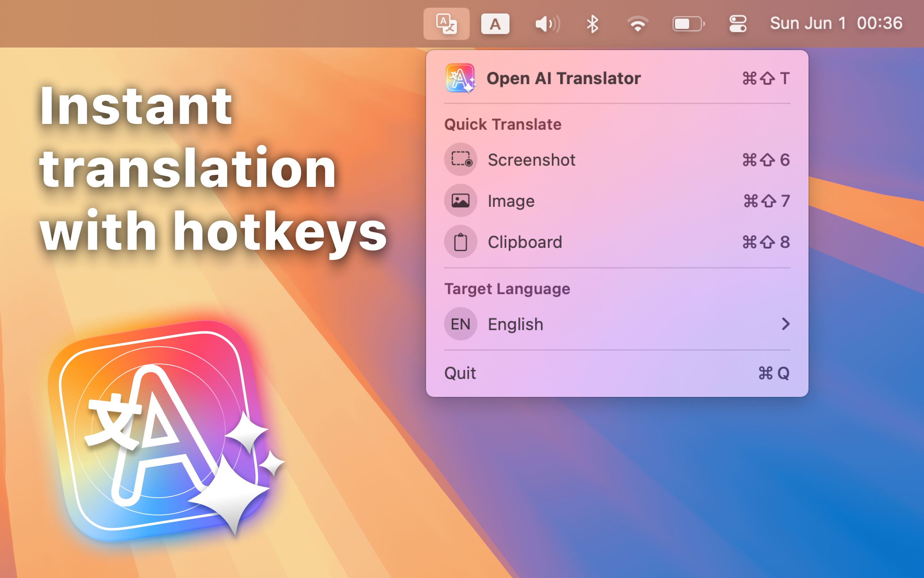
Task: Click the AI Translator menu bar icon
Action: click(446, 24)
